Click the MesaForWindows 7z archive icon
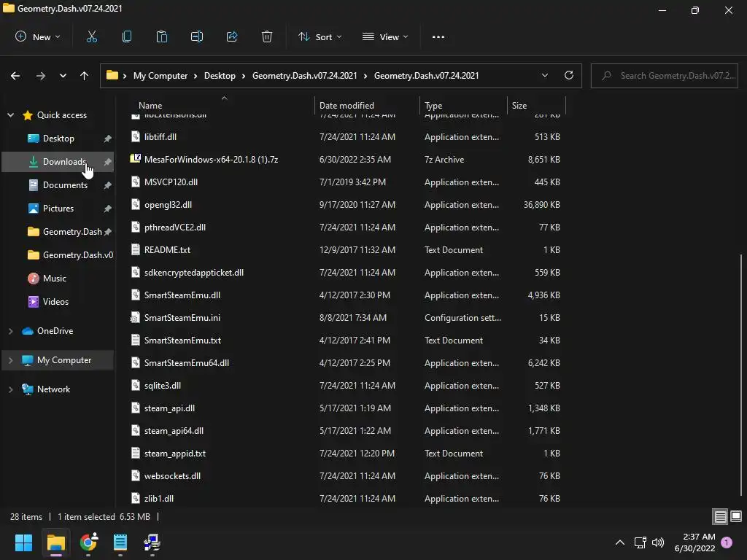 point(135,159)
